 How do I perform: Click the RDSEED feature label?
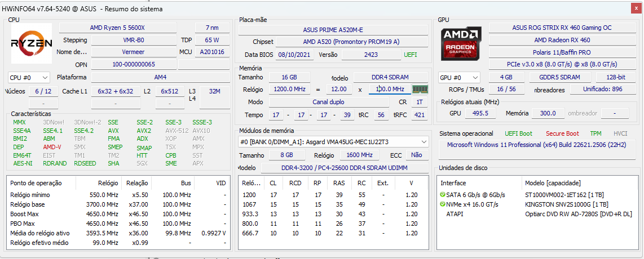pyautogui.click(x=85, y=163)
